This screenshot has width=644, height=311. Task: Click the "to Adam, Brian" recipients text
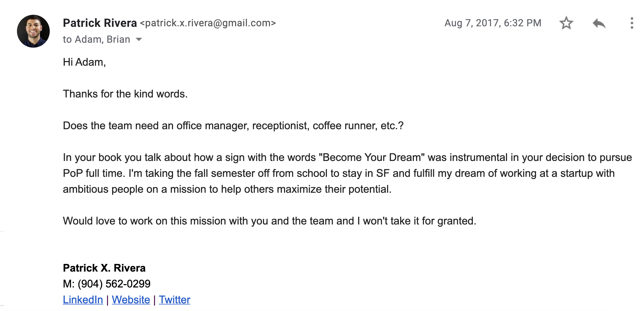point(96,39)
